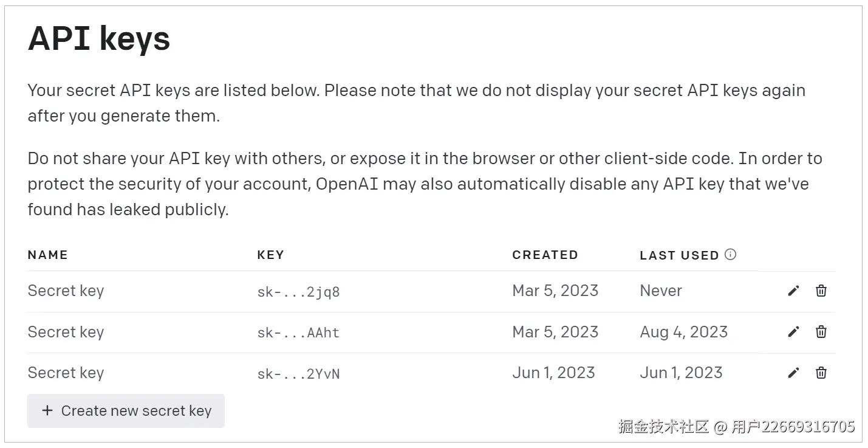Image resolution: width=868 pixels, height=448 pixels.
Task: Click the CREATED column header
Action: [545, 255]
